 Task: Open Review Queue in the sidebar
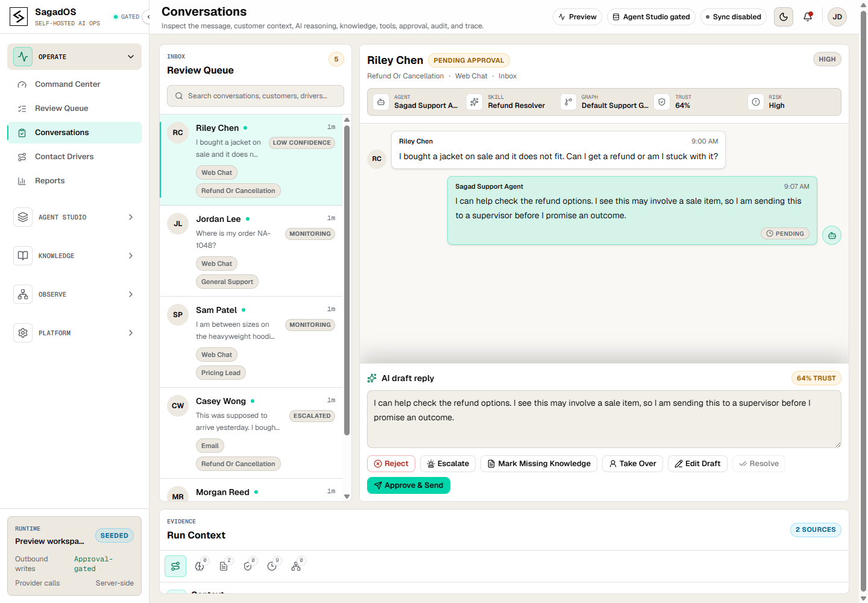coord(74,109)
